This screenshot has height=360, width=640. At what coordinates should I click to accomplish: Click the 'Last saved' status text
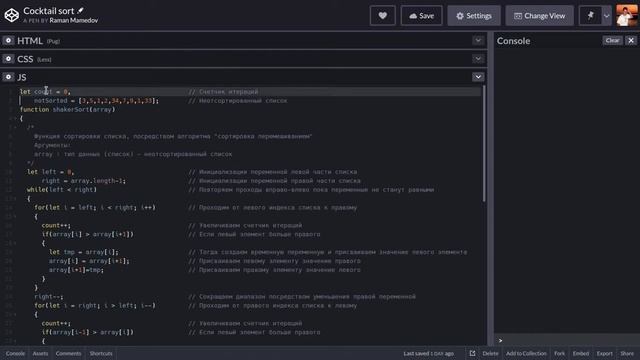click(429, 353)
